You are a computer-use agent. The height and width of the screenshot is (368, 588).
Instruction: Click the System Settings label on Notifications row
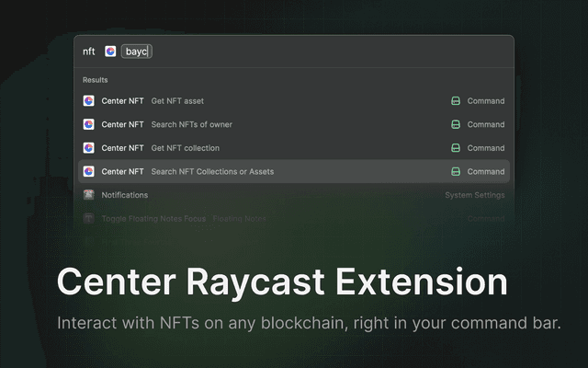(474, 195)
